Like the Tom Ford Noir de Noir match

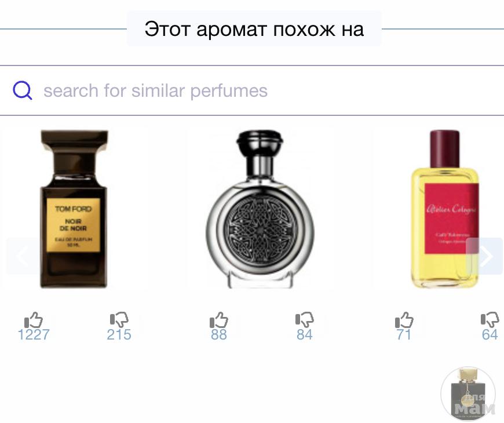coord(34,320)
